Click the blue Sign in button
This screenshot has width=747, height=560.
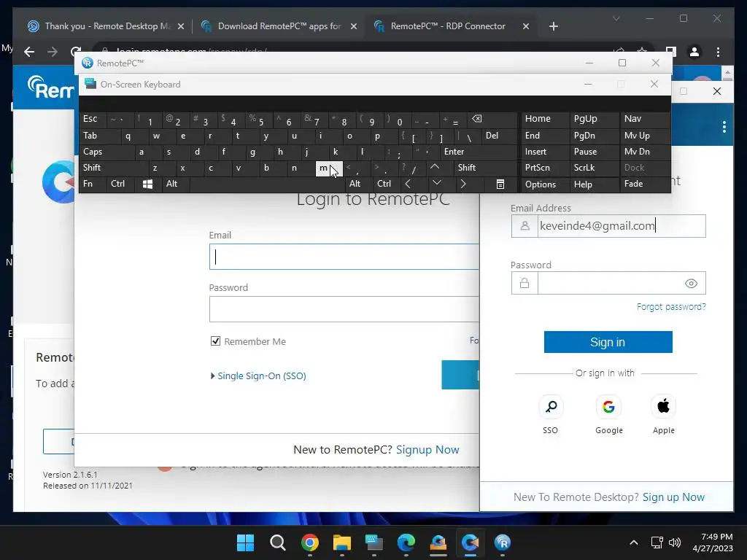(608, 342)
